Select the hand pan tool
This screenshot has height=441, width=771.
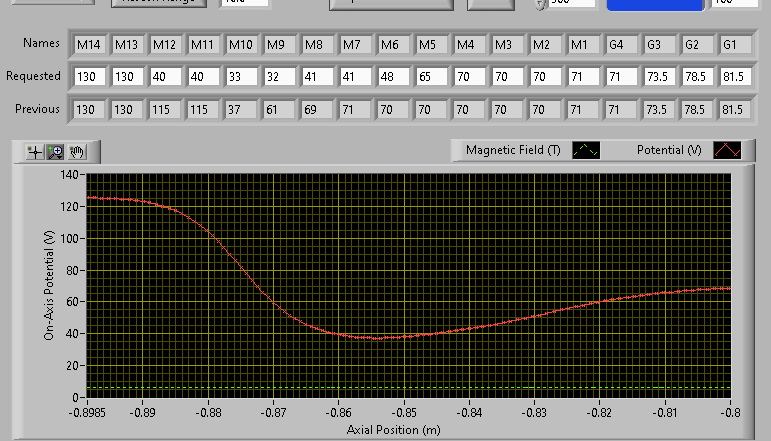pyautogui.click(x=77, y=152)
